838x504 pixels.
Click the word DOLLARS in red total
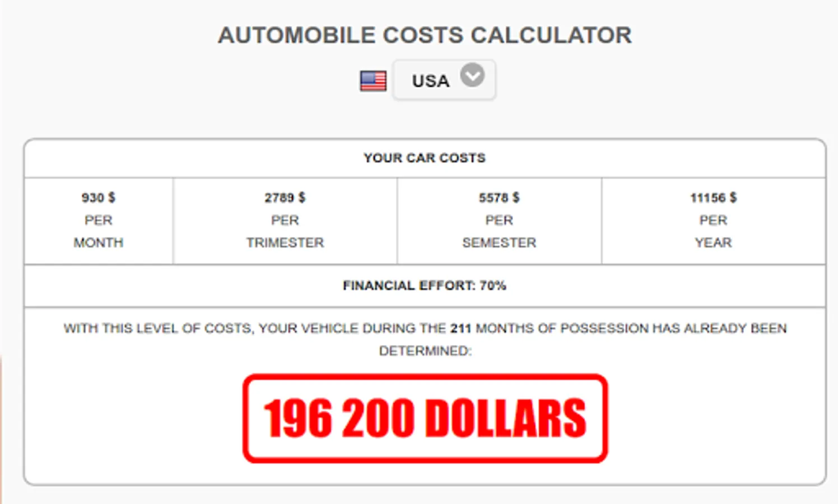pyautogui.click(x=505, y=418)
